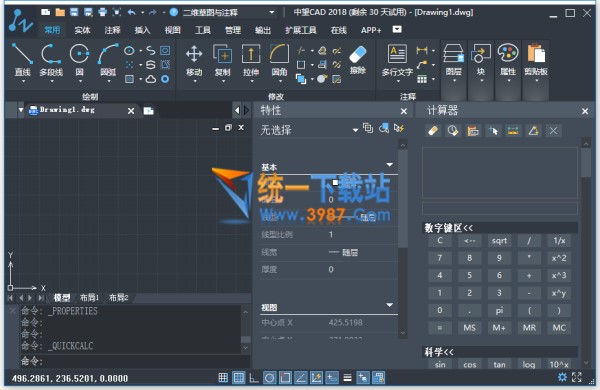600x390 pixels.
Task: Click the calculator clear history icon
Action: pos(453,131)
